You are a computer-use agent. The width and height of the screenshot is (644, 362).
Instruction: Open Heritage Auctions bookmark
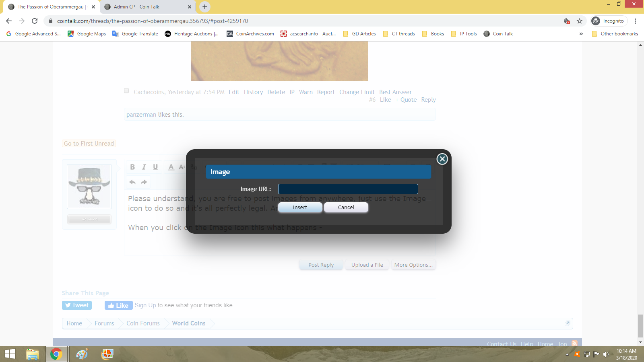192,34
